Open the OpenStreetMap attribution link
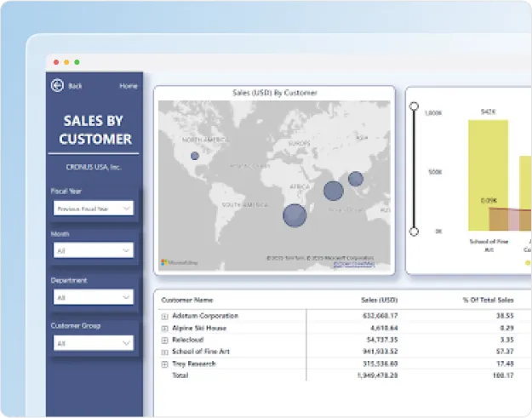This screenshot has height=418, width=532. (x=354, y=264)
